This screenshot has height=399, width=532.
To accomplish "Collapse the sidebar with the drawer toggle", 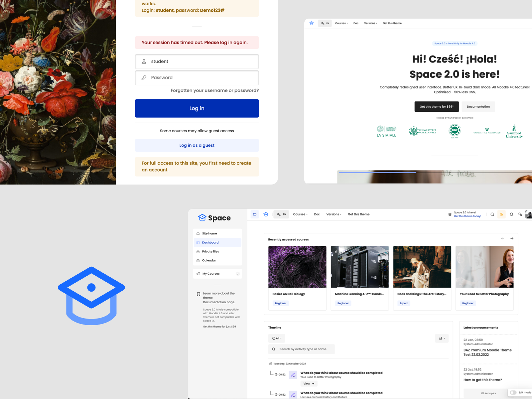I will [x=255, y=214].
